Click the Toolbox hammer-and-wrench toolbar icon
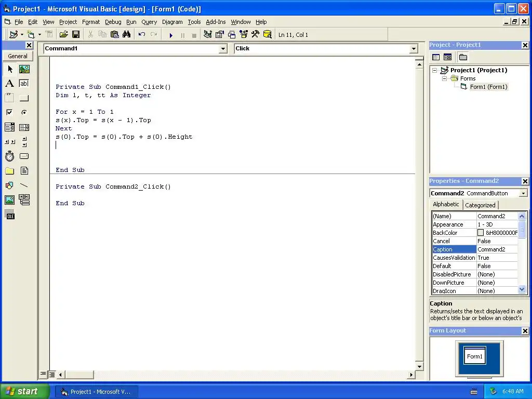 (x=256, y=35)
